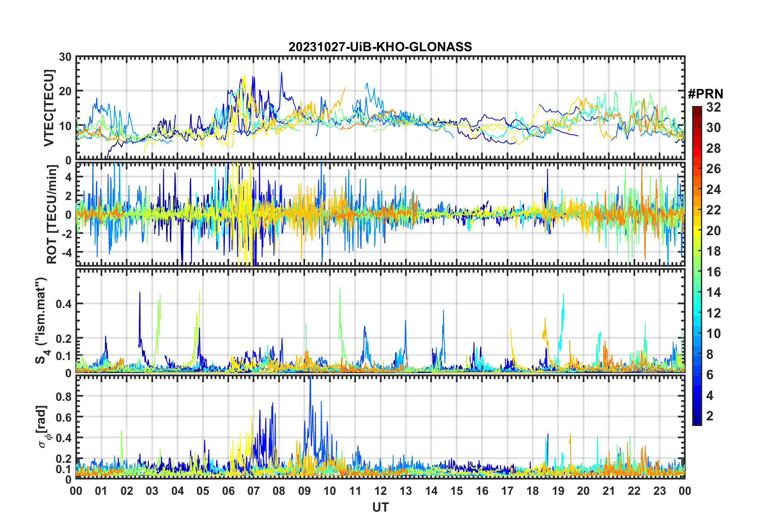Select the 30 tick on the VTEC axis
The width and height of the screenshot is (761, 532).
(65, 57)
